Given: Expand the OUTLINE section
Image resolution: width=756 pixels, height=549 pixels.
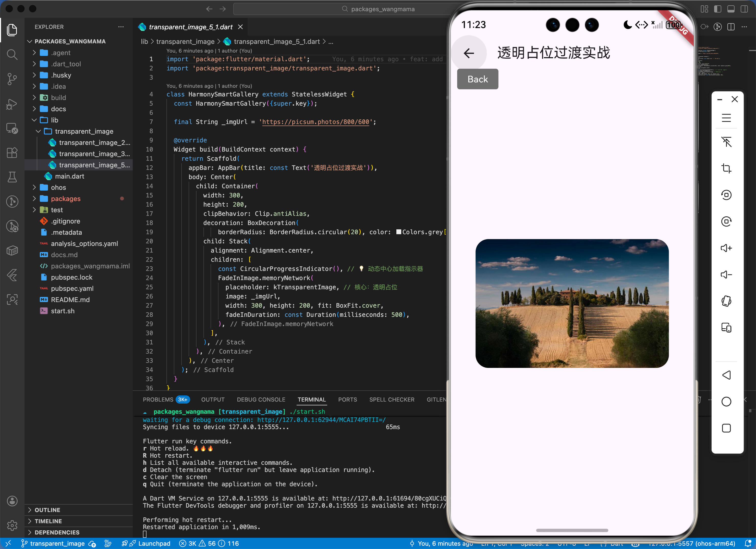Looking at the screenshot, I should click(47, 510).
